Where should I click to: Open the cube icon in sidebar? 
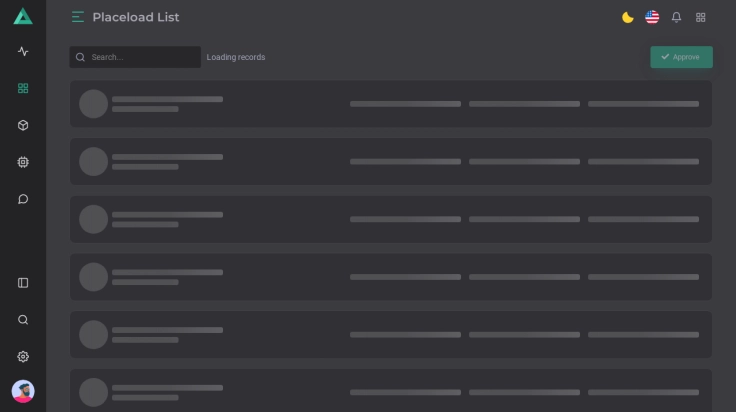pyautogui.click(x=23, y=125)
